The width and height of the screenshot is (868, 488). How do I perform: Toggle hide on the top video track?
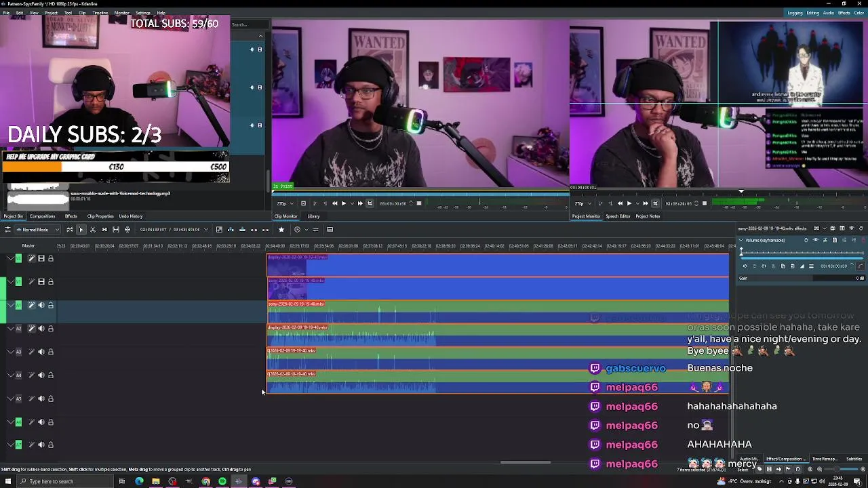click(41, 258)
